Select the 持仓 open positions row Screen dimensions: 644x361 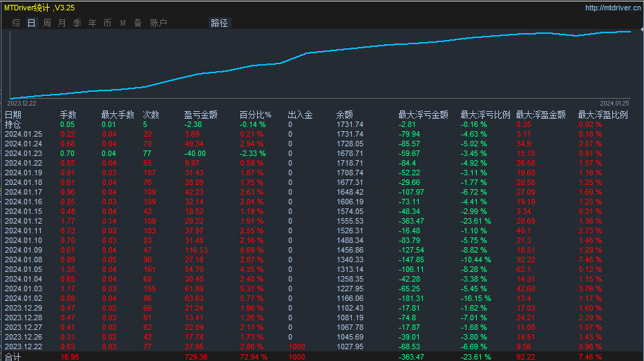[x=13, y=124]
